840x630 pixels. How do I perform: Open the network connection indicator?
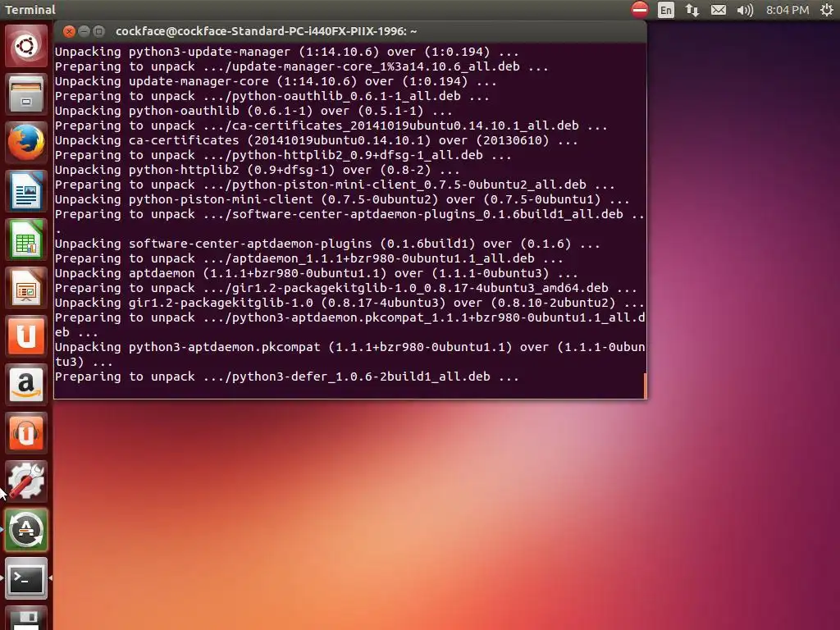point(692,10)
